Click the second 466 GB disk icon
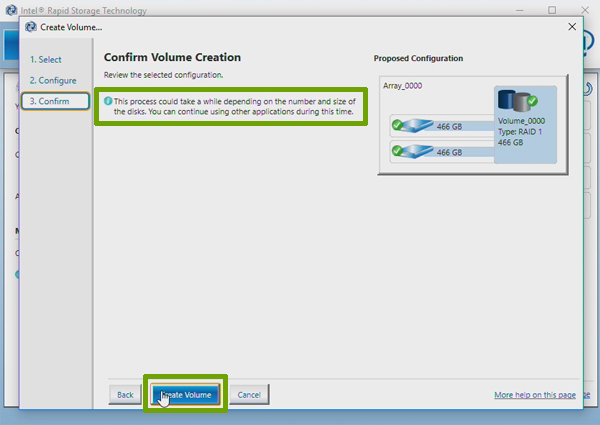600x425 pixels. point(412,151)
